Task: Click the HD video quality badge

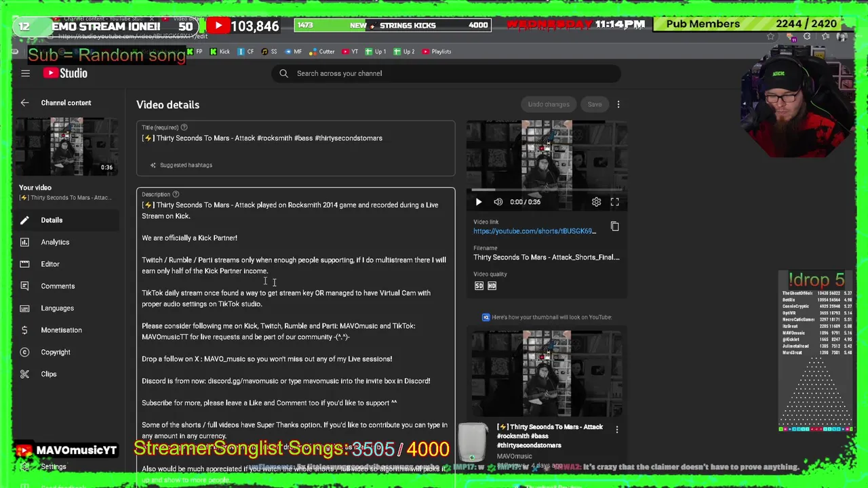Action: (492, 286)
